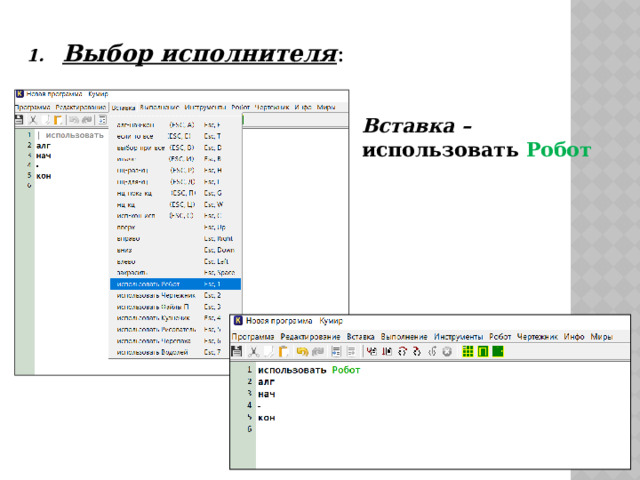Open Программа menu in upper window
The image size is (640, 480).
click(32, 107)
